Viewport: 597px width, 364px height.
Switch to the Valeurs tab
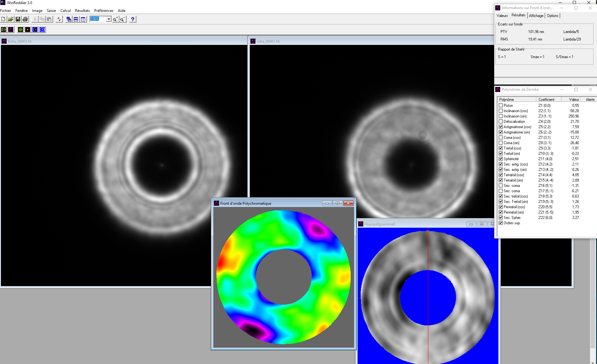(x=502, y=16)
